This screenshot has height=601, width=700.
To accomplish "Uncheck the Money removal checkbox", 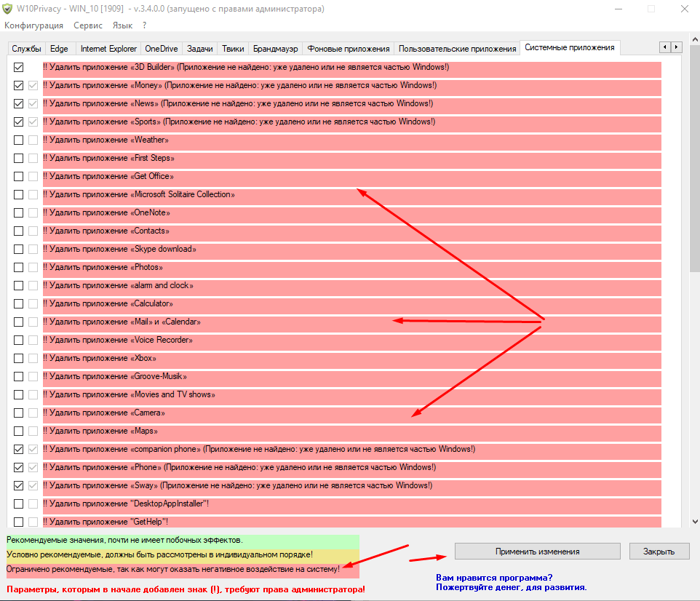I will 18,85.
